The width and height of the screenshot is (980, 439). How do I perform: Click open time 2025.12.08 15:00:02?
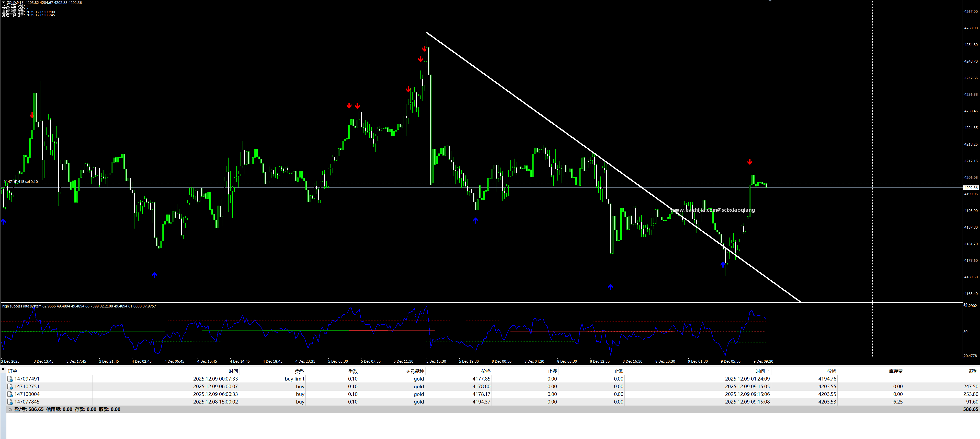coord(215,402)
